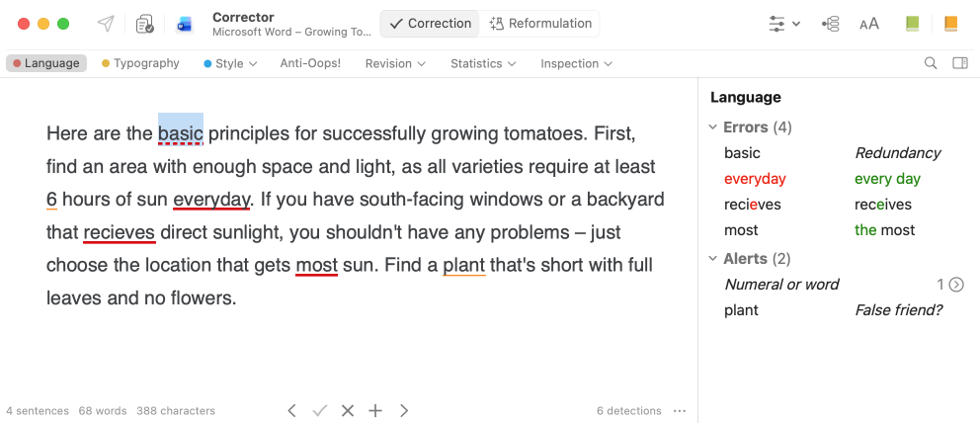
Task: Click the paper plane send icon
Action: [x=106, y=24]
